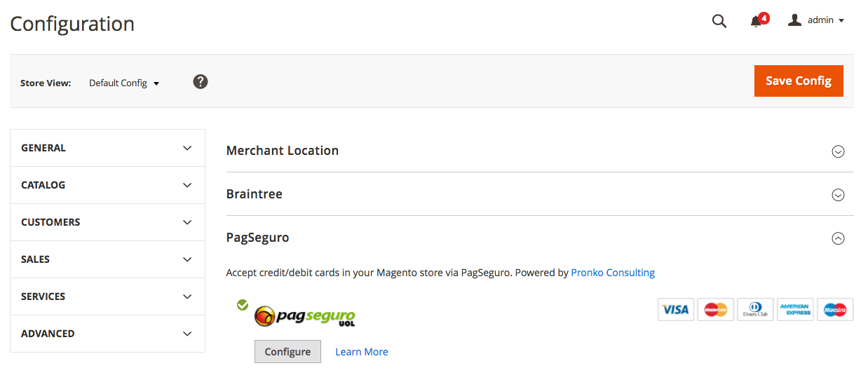Open the admin account dropdown
This screenshot has height=375, width=868.
click(x=815, y=20)
